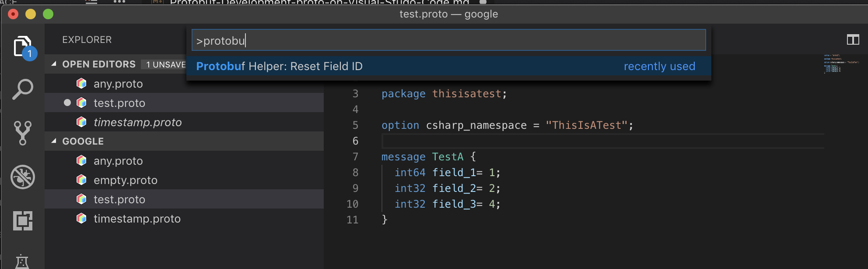Open the Search view icon
Viewport: 868px width, 269px height.
pos(22,89)
